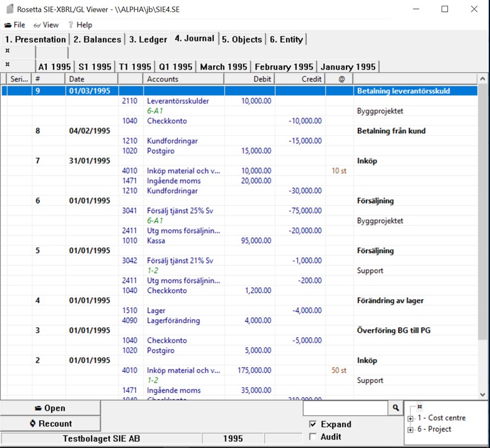This screenshot has width=490, height=448.
Task: Open the File menu via its folder icon
Action: (7, 24)
